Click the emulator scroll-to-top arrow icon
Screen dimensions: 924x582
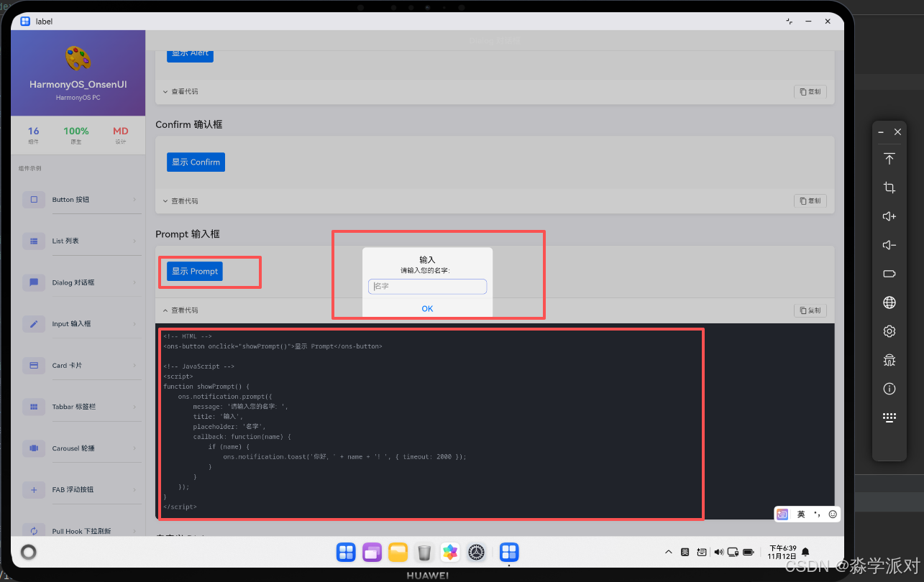(x=889, y=159)
